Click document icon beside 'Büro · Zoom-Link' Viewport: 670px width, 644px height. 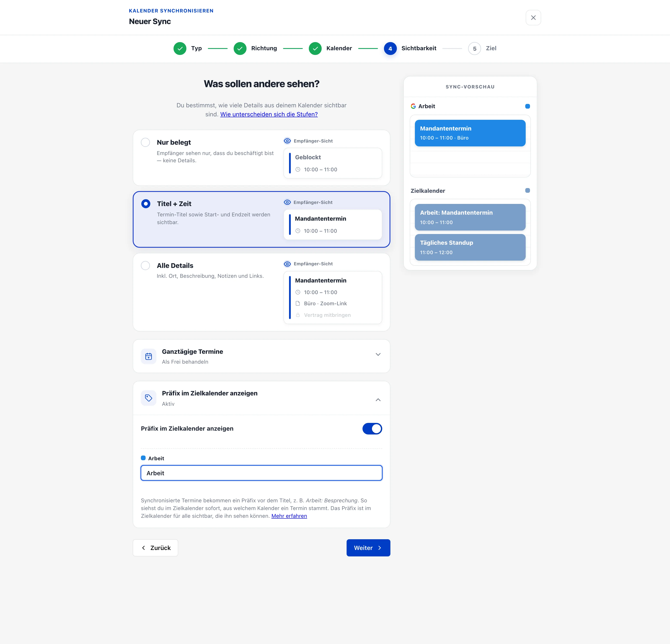[298, 303]
